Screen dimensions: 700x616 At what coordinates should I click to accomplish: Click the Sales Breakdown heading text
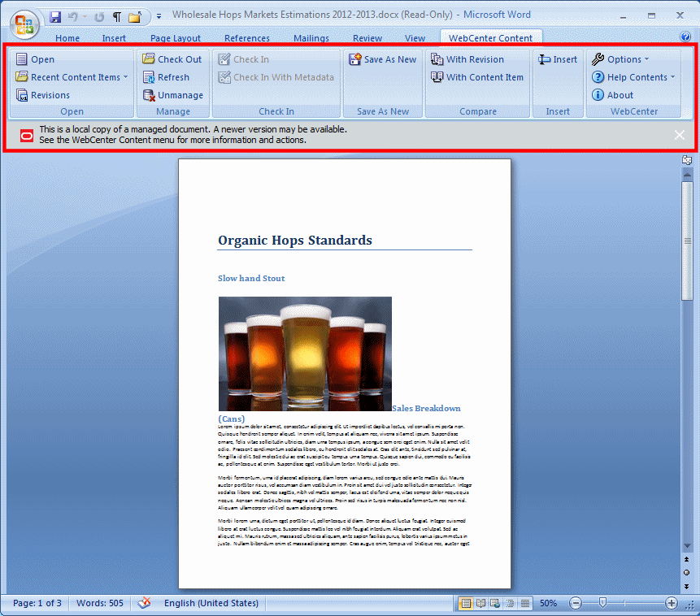(x=426, y=408)
